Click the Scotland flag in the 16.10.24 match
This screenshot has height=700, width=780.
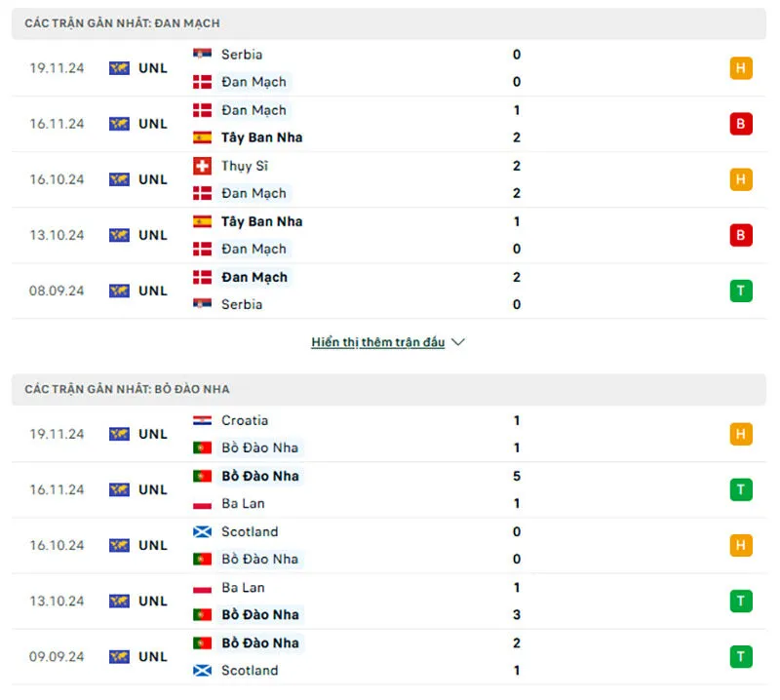[x=202, y=531]
